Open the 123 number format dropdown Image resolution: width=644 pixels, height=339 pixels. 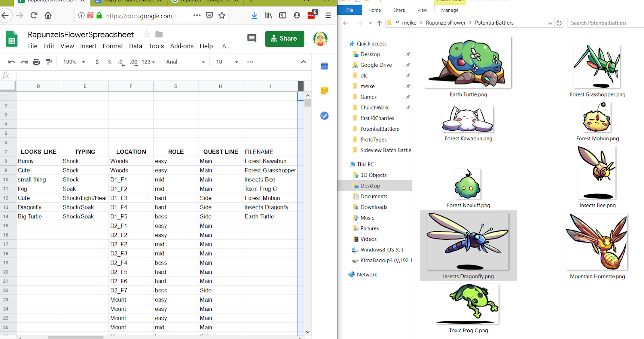(x=148, y=62)
